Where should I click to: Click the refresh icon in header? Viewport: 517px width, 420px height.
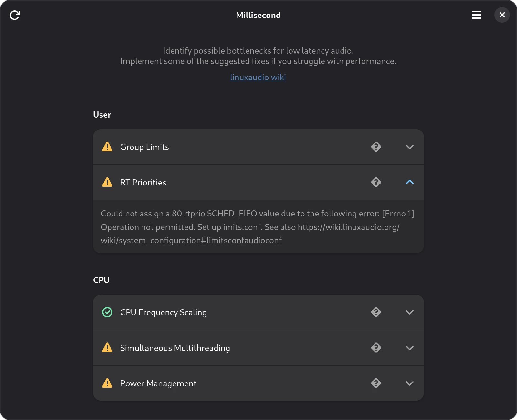pos(15,15)
